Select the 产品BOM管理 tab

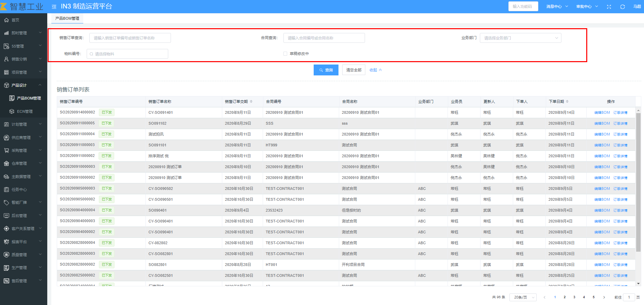click(67, 18)
